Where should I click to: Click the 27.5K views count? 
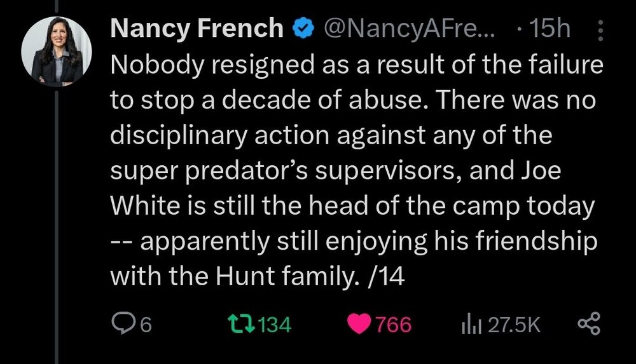click(x=514, y=325)
